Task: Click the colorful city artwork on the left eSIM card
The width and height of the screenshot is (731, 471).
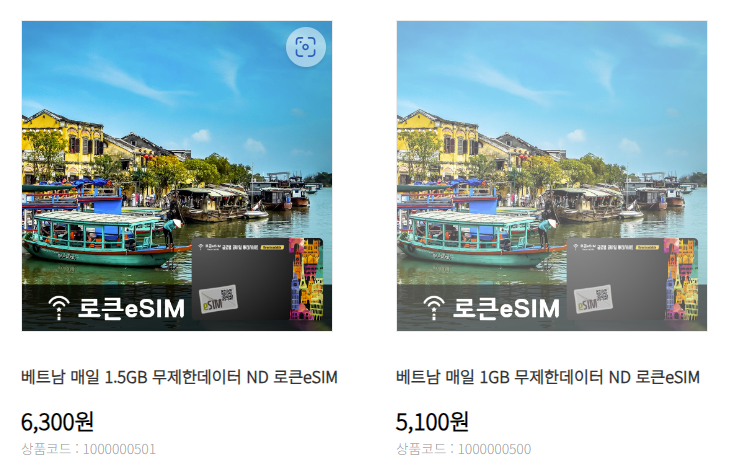Action: 306,279
